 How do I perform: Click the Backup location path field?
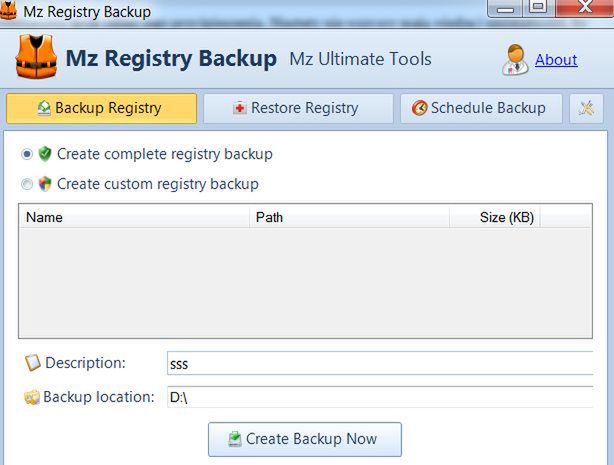point(380,397)
